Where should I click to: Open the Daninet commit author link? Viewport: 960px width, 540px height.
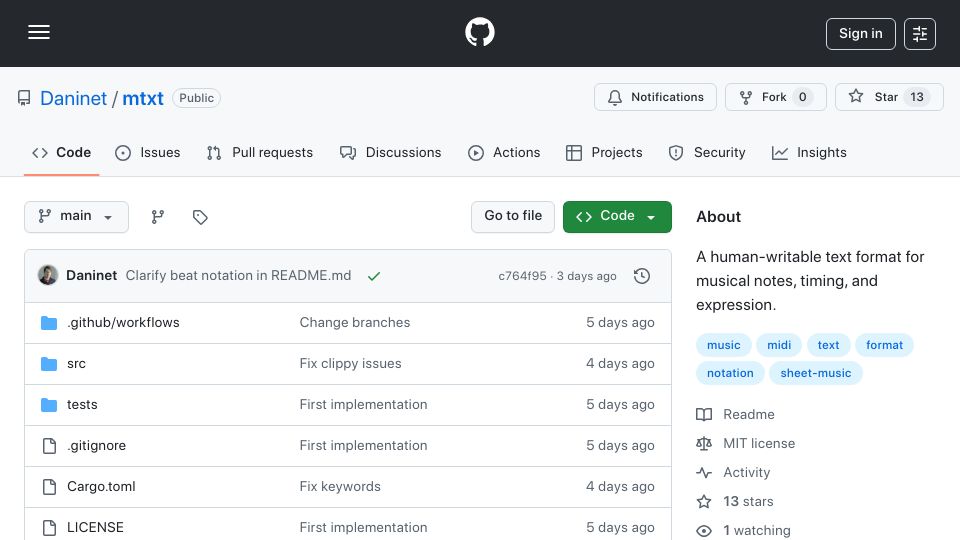[x=91, y=276]
